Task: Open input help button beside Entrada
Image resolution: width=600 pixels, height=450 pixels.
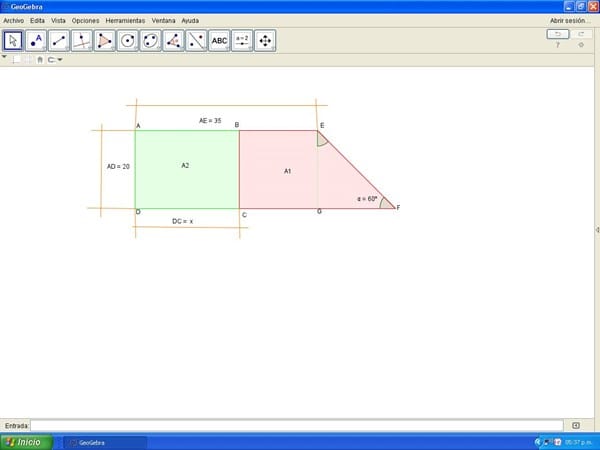Action: click(x=576, y=426)
